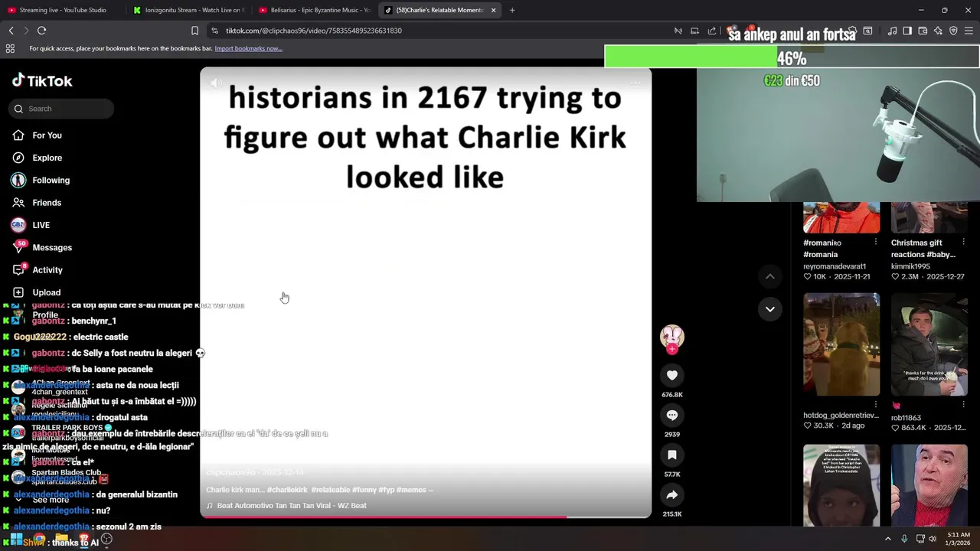
Task: Go to the For You home icon
Action: pos(18,135)
